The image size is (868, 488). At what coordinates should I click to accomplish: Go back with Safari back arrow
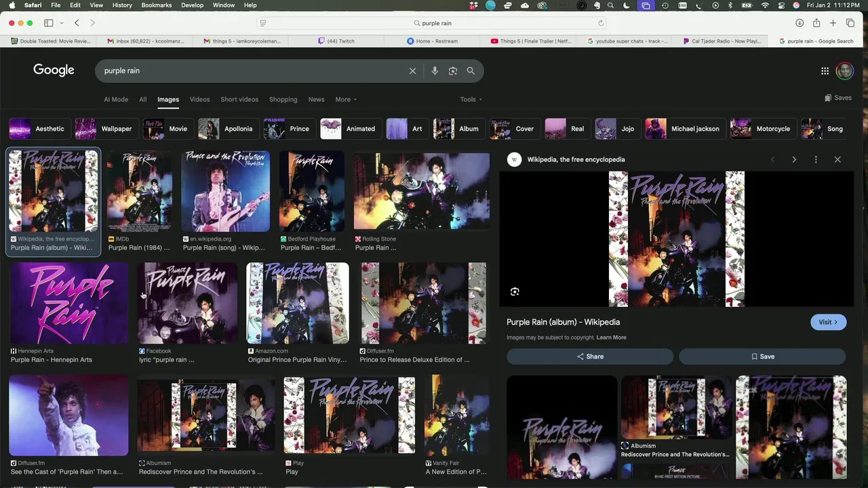[77, 23]
